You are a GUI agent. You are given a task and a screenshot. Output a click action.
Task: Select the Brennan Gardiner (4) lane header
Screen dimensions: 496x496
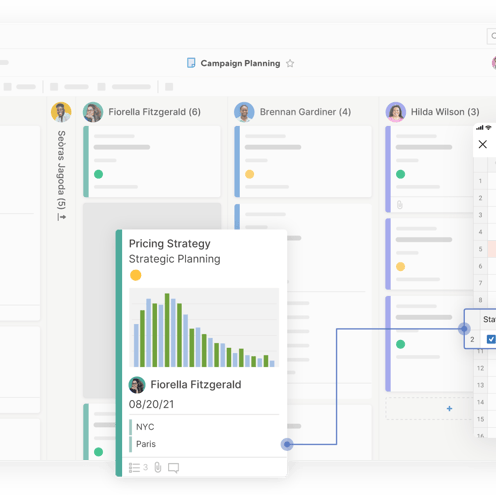(x=305, y=112)
